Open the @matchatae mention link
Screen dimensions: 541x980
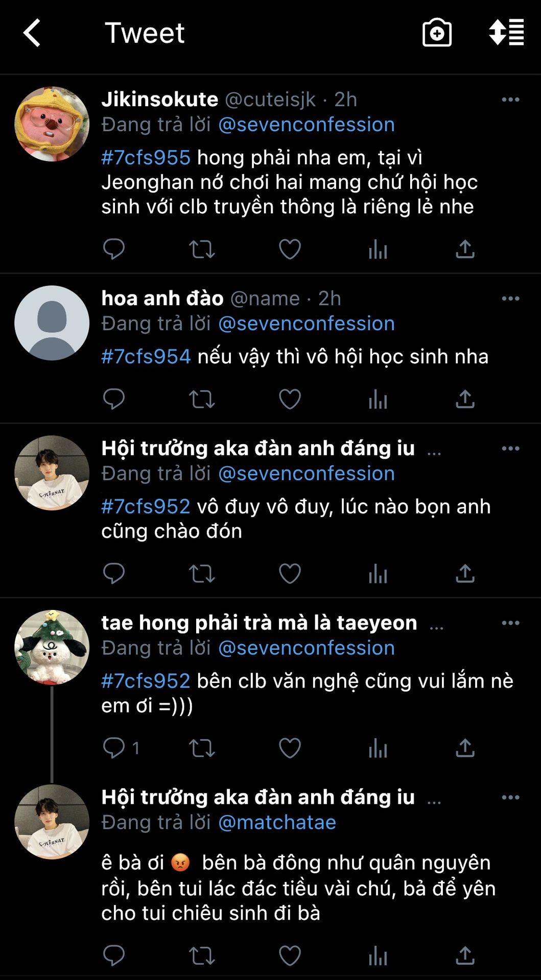pos(277,822)
